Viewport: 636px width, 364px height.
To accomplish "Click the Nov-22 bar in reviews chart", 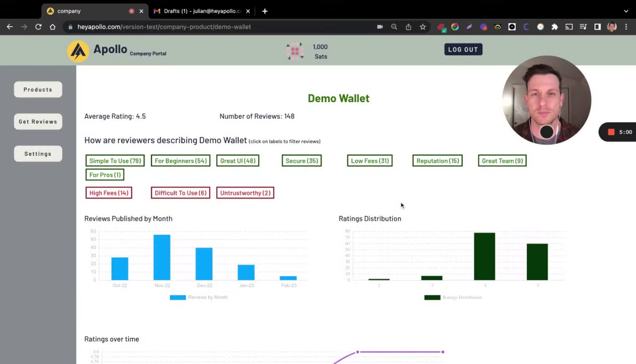I will coord(162,257).
